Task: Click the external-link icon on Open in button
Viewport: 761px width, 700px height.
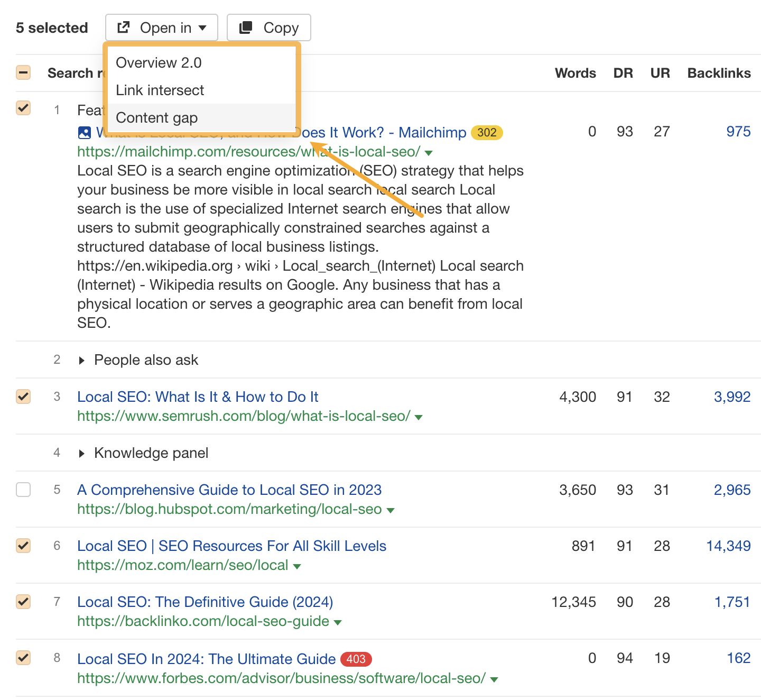Action: point(123,27)
